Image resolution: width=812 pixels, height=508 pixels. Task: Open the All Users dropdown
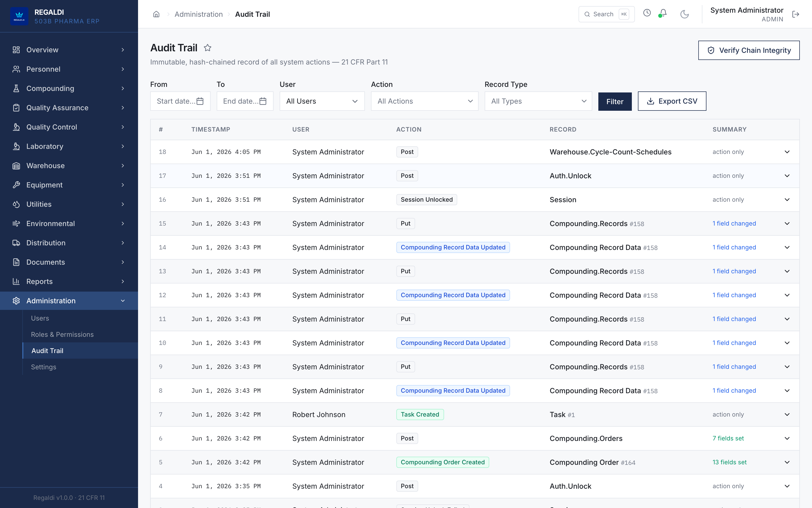click(322, 101)
